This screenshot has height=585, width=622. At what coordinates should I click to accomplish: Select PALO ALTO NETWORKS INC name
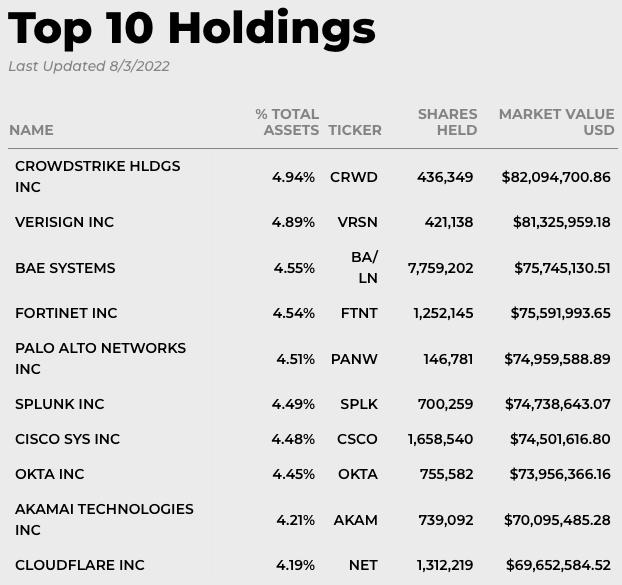point(100,359)
